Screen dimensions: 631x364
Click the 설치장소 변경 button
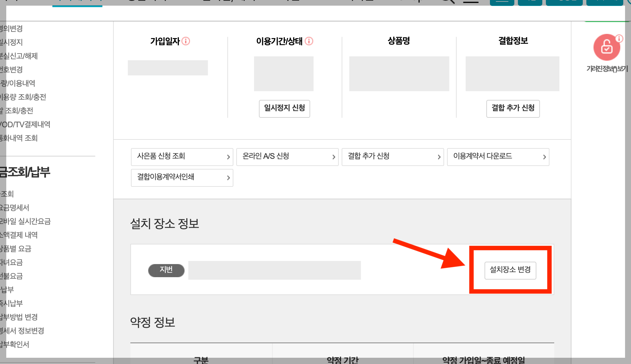point(510,270)
